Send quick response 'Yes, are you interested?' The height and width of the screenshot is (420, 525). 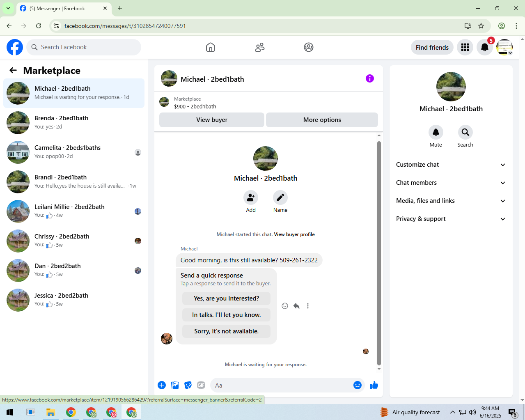point(227,298)
